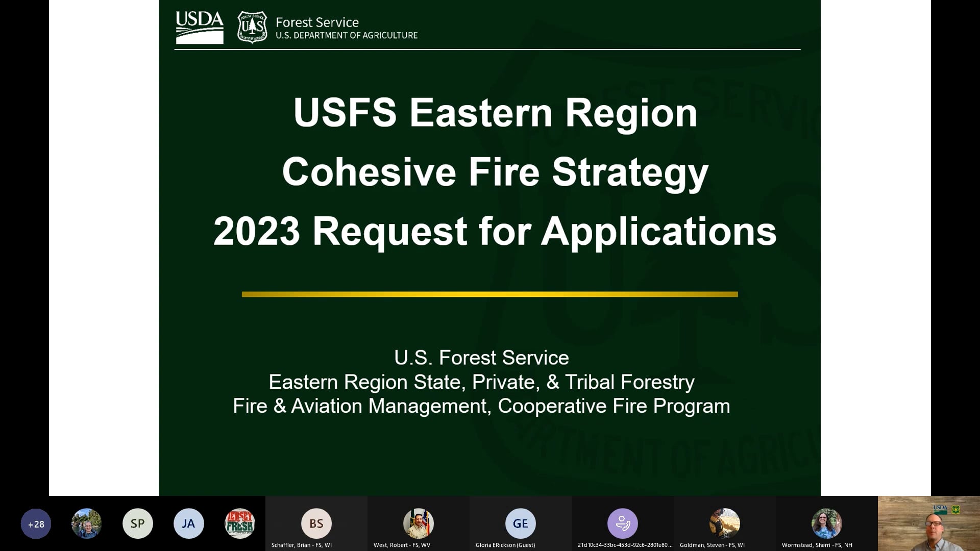Click West, Robert - FS, WV video tile

[x=418, y=523]
